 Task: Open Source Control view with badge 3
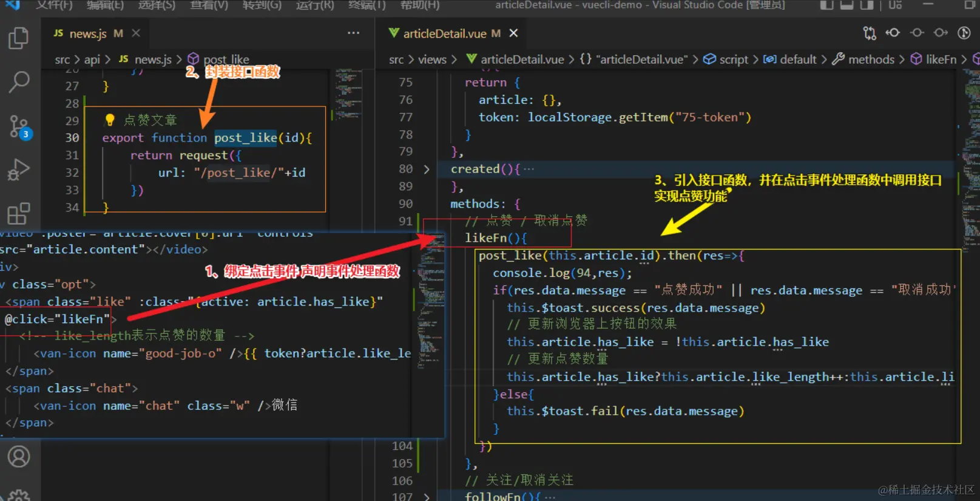(19, 127)
